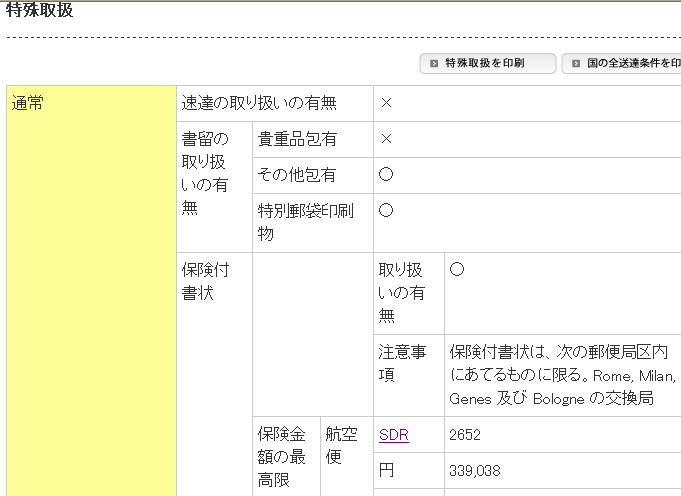Click the 特殊取扱を印刷 button
This screenshot has height=496, width=681.
pos(487,63)
